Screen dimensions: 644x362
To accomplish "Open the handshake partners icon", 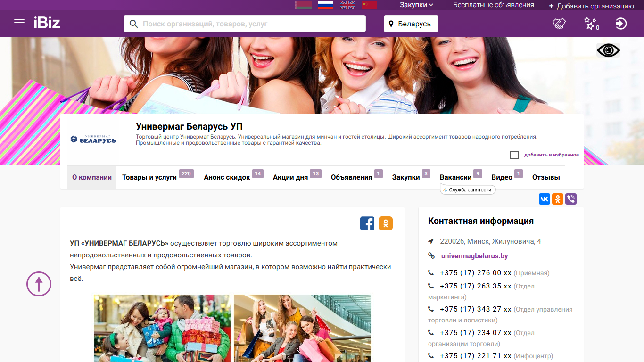I will point(559,24).
